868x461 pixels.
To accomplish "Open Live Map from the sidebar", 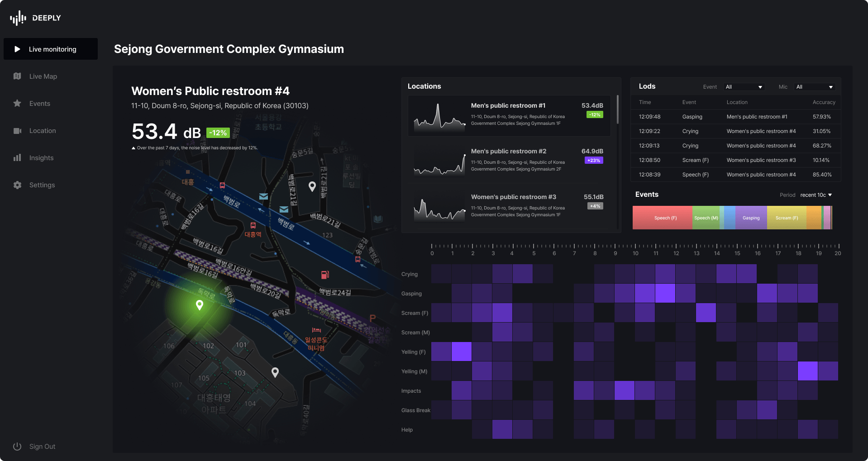I will pyautogui.click(x=43, y=76).
